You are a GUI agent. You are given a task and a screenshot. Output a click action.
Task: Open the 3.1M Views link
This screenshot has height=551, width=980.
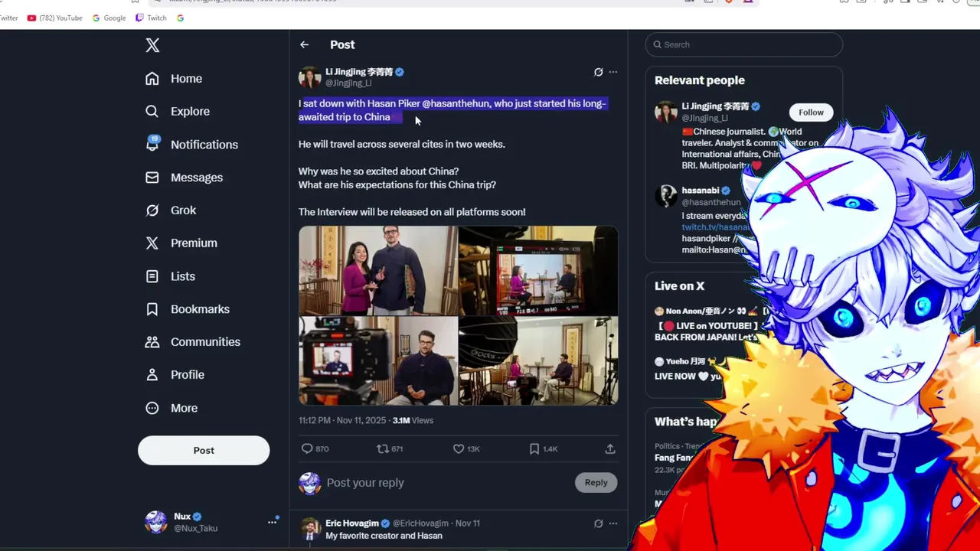click(413, 420)
